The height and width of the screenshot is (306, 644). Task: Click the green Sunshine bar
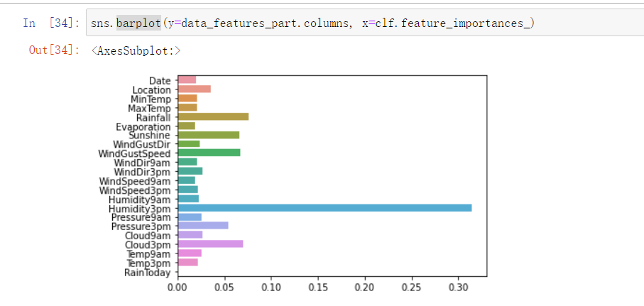pyautogui.click(x=208, y=135)
